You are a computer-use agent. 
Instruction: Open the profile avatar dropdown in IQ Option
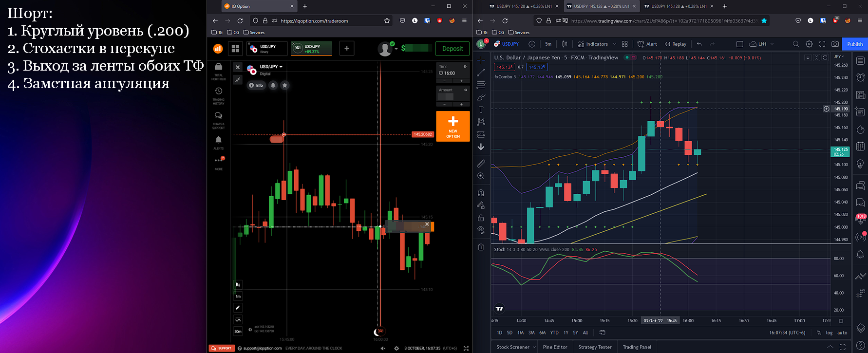tap(388, 49)
